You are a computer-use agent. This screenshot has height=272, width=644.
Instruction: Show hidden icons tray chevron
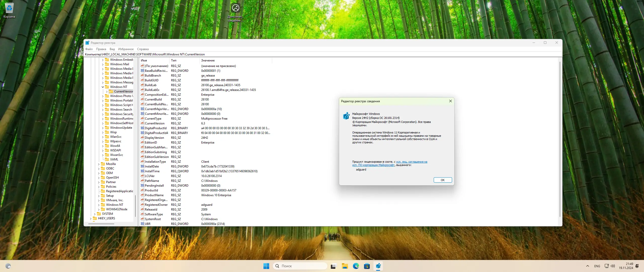tap(587, 266)
